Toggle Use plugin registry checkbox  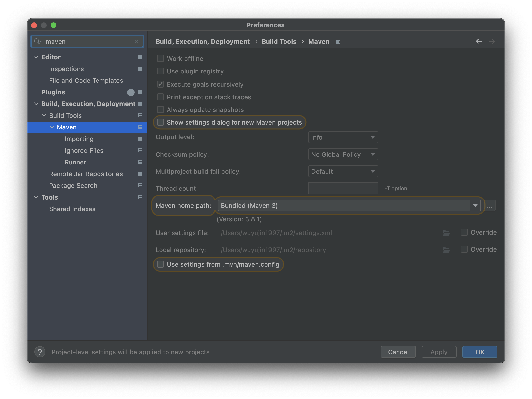[160, 71]
